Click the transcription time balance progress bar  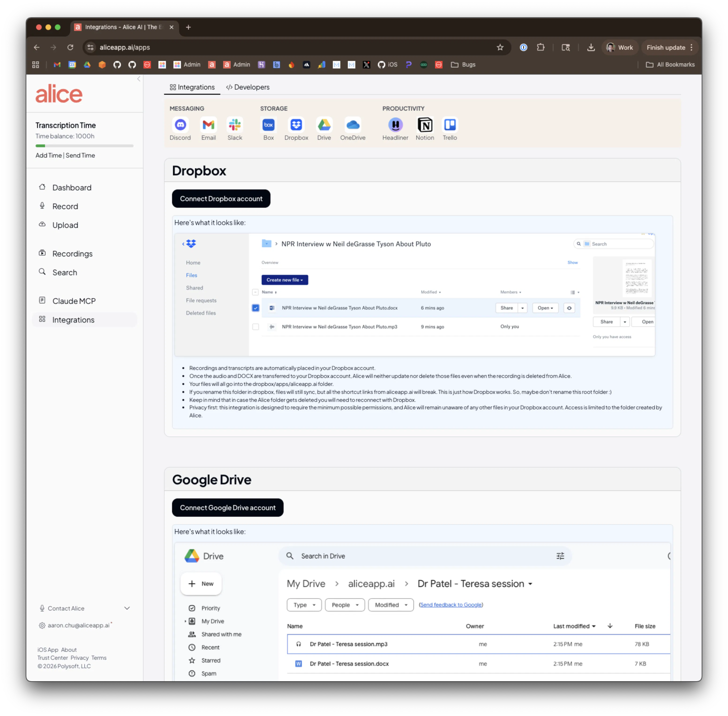84,146
